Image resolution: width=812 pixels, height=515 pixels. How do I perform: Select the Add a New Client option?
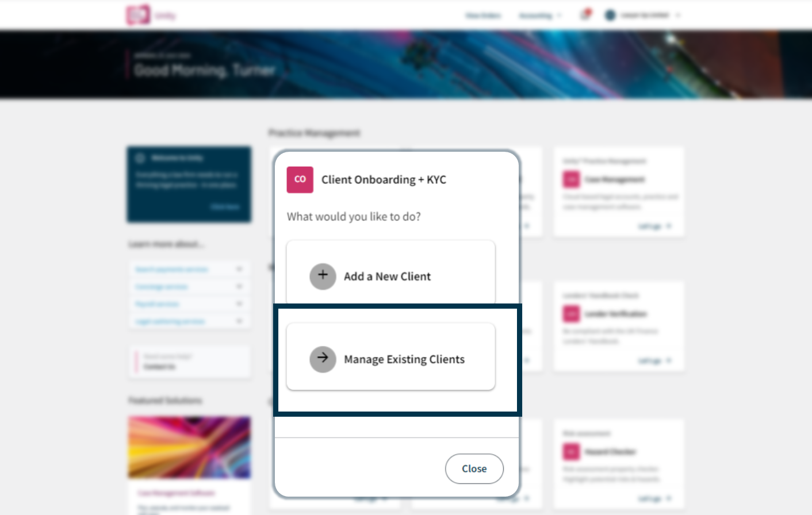click(x=390, y=272)
